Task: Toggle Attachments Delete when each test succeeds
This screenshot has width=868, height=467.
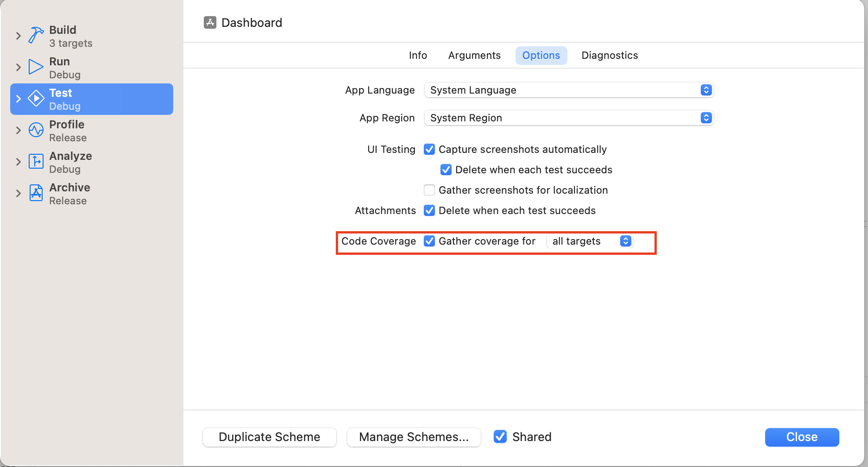Action: pyautogui.click(x=429, y=210)
